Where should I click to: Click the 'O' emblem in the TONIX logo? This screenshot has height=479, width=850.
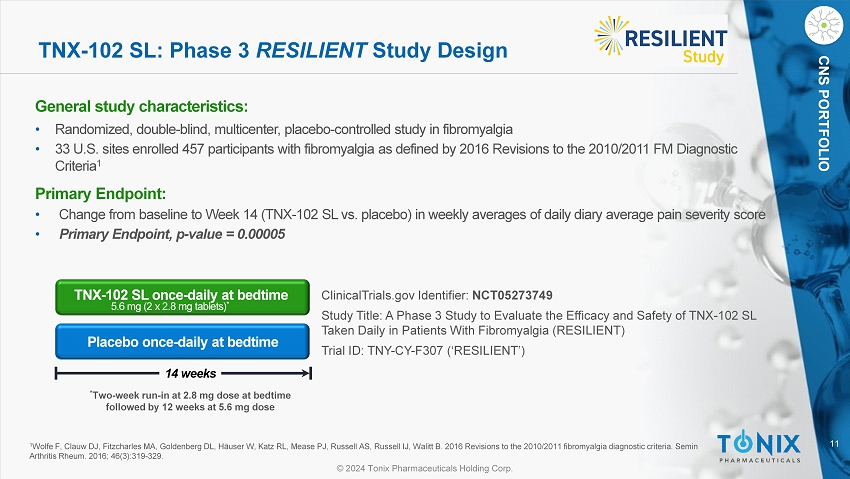coord(741,442)
